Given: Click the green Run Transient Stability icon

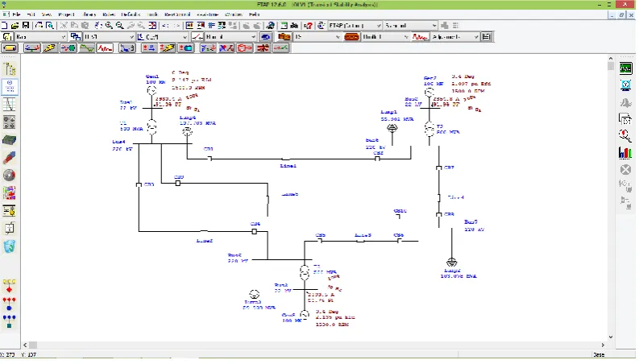Looking at the screenshot, I should pyautogui.click(x=625, y=68).
